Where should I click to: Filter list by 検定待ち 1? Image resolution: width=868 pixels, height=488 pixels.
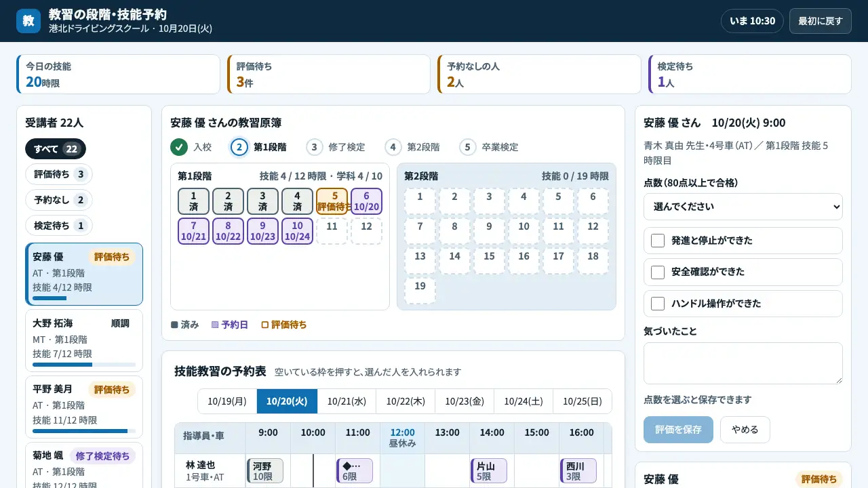point(59,226)
